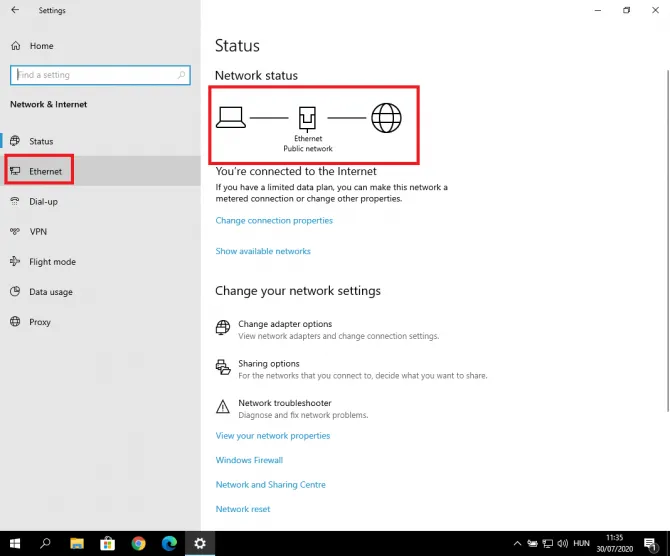Click Show available networks link

[263, 251]
